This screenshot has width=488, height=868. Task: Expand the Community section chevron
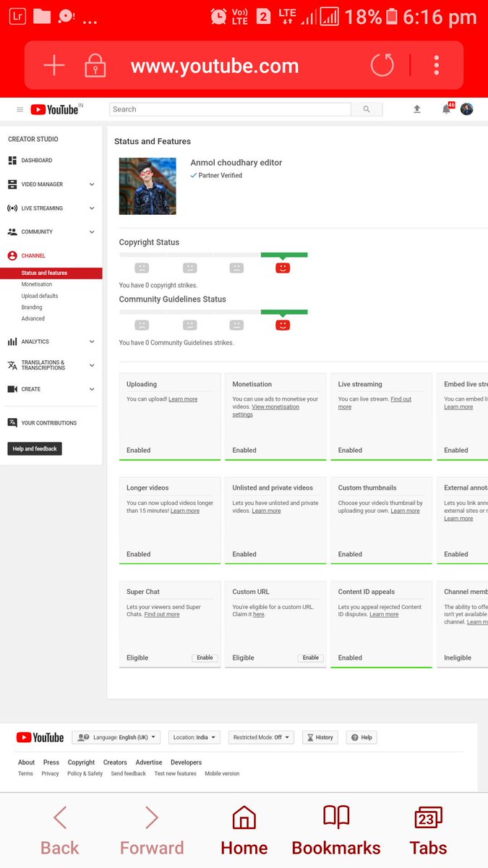pos(92,232)
